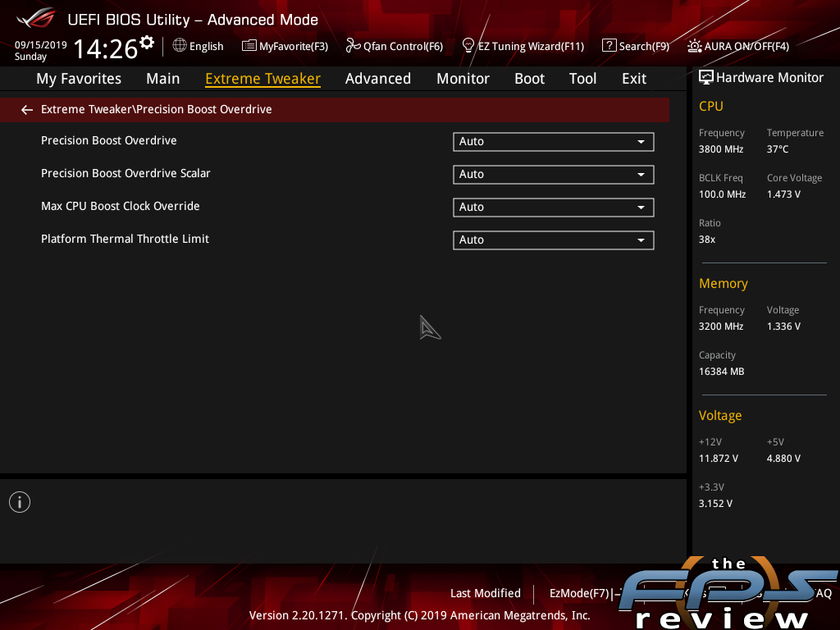The height and width of the screenshot is (630, 840).
Task: Switch to EzMode(F7)
Action: (x=580, y=593)
